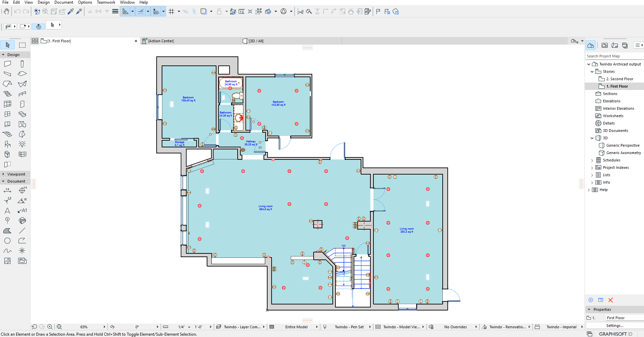The image size is (644, 337).
Task: Activate the Lamp tool
Action: 22,144
